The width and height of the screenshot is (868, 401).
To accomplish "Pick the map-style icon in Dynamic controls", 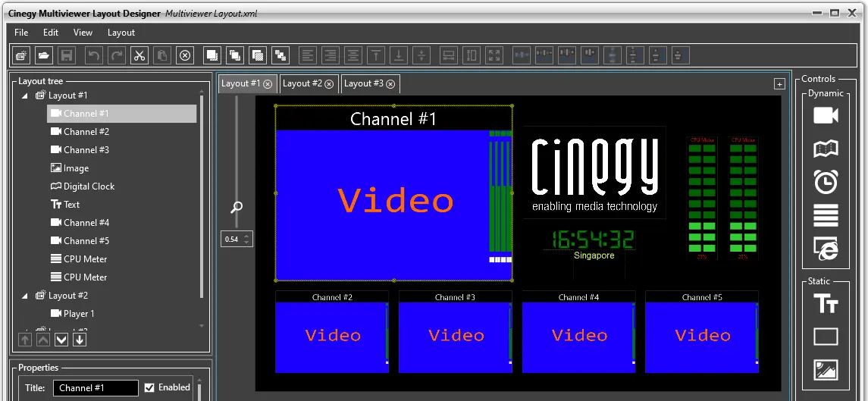I will [826, 149].
